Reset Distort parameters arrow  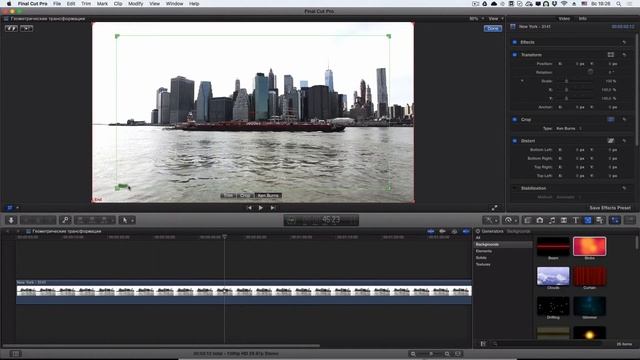point(624,141)
